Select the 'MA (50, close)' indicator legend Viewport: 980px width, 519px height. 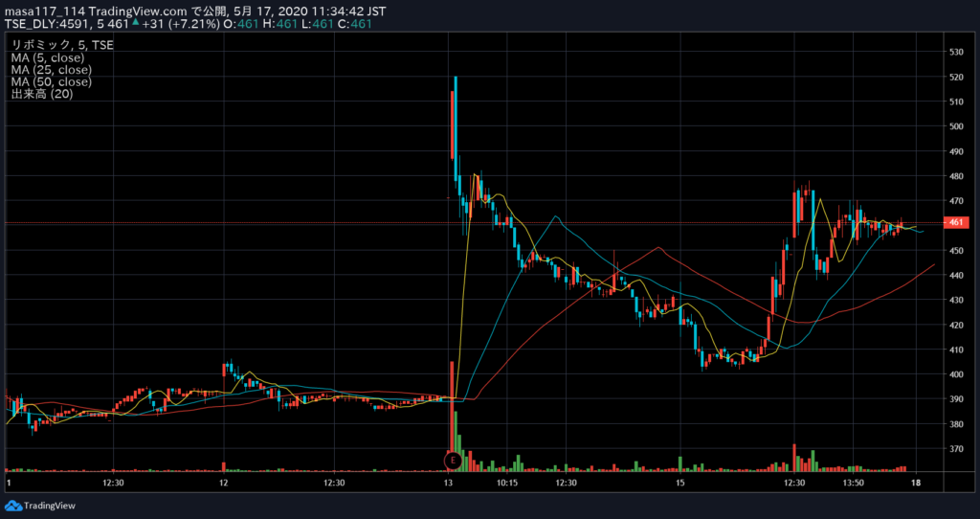coord(52,82)
